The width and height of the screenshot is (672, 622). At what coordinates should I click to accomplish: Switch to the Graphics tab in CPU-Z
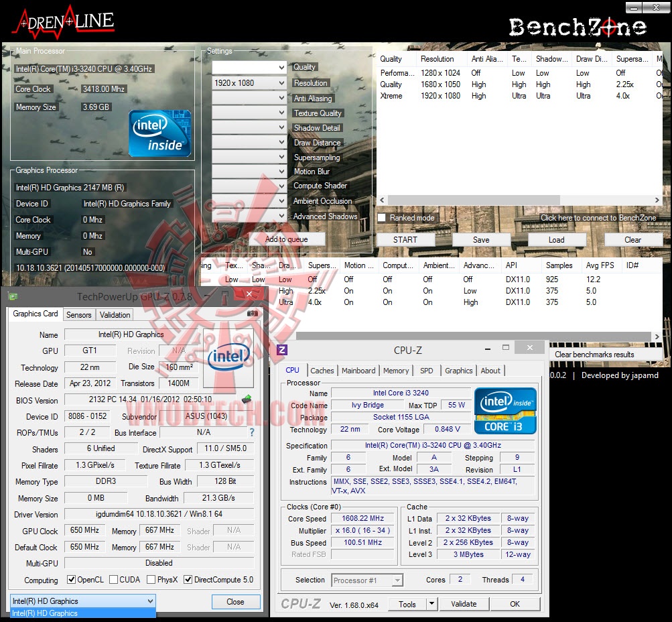458,371
